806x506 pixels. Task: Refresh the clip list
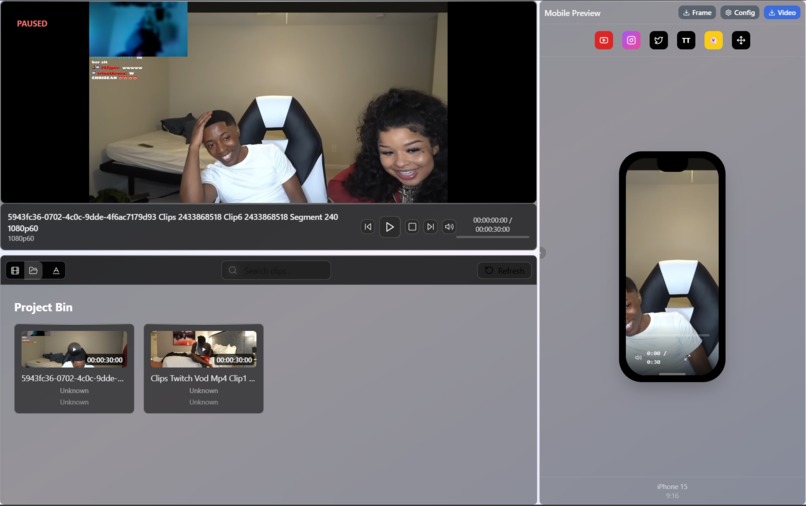[x=505, y=270]
